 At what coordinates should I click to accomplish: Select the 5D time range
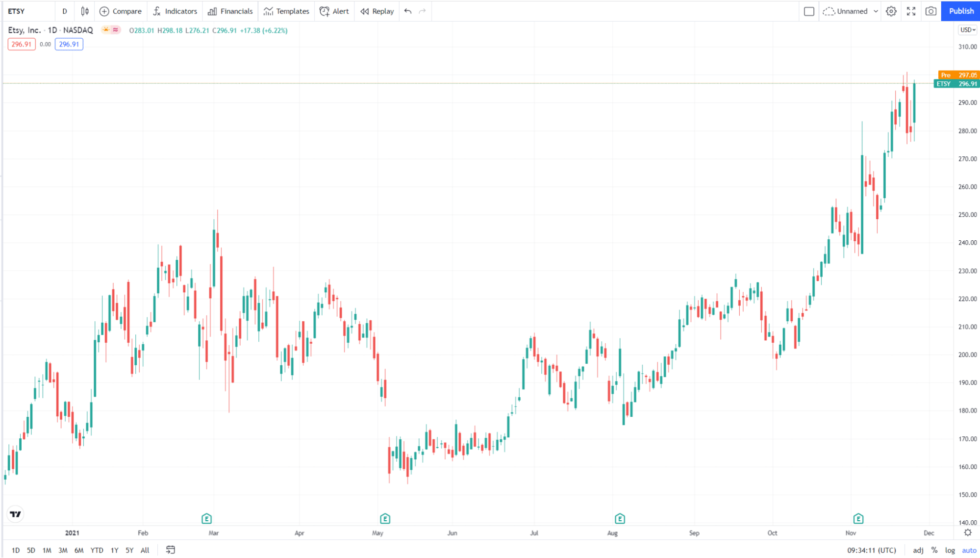[31, 550]
